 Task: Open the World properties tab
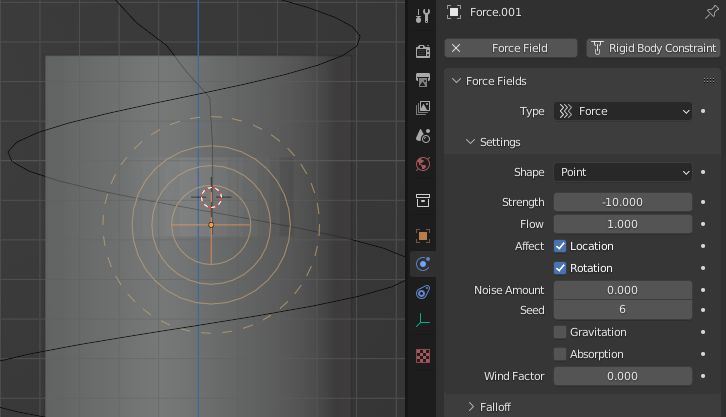[x=423, y=164]
